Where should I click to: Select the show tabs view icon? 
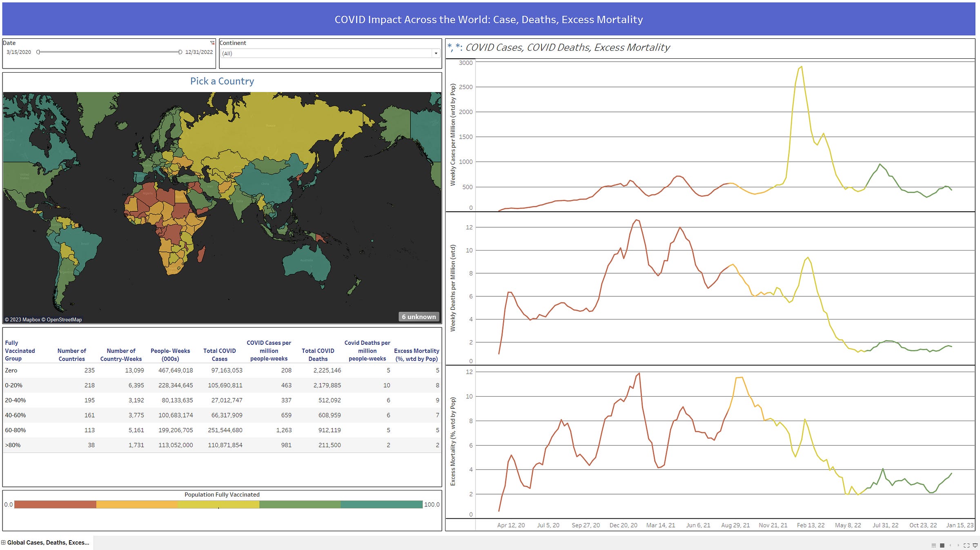coord(942,546)
